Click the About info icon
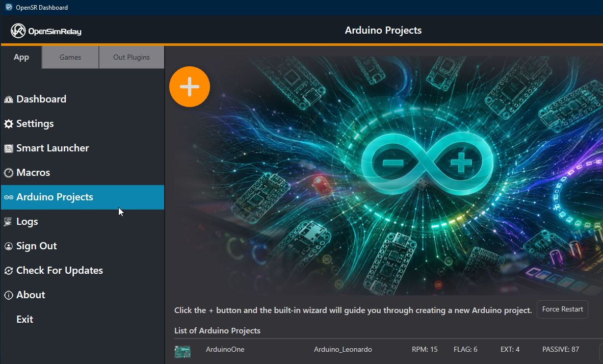 click(9, 295)
